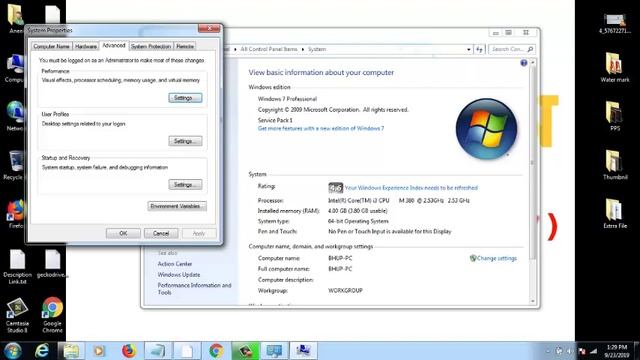Open Windows Media Player taskbar icon
Screen dimensions: 640x360
(99, 351)
